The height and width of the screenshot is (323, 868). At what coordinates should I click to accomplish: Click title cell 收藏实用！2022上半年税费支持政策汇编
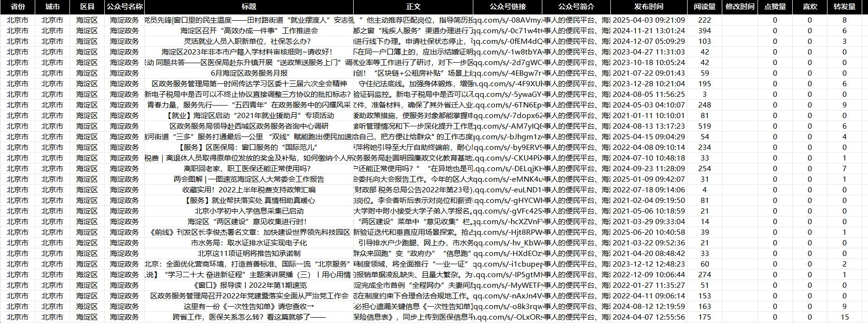coord(249,189)
